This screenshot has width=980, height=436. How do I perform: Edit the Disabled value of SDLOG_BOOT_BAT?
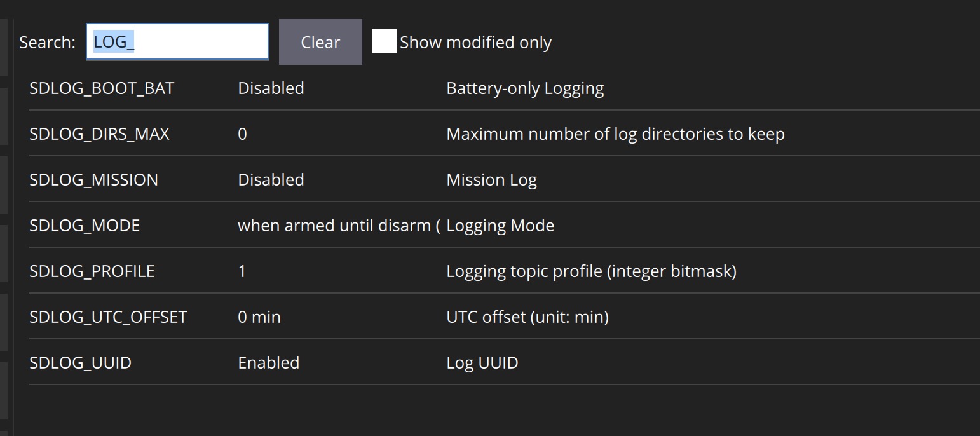[x=271, y=88]
